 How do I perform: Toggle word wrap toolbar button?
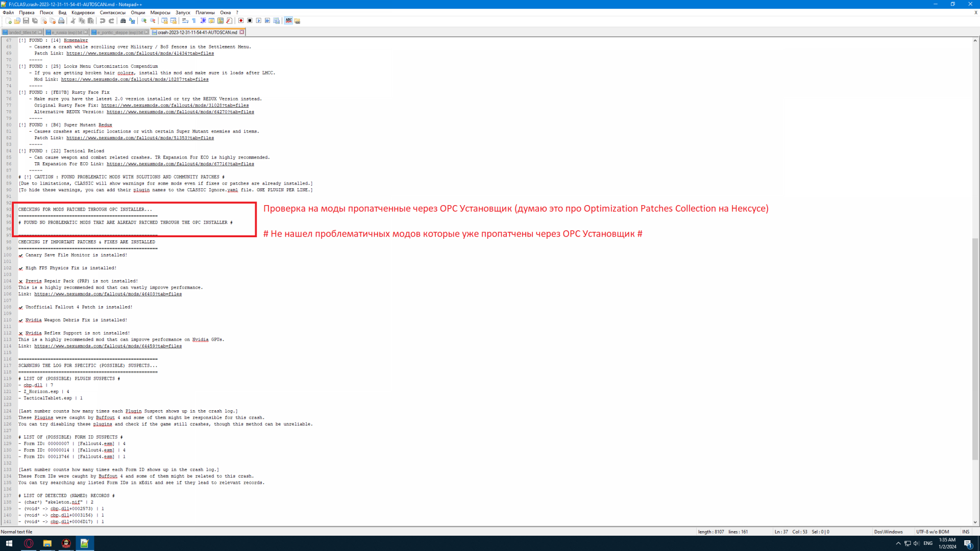point(185,21)
